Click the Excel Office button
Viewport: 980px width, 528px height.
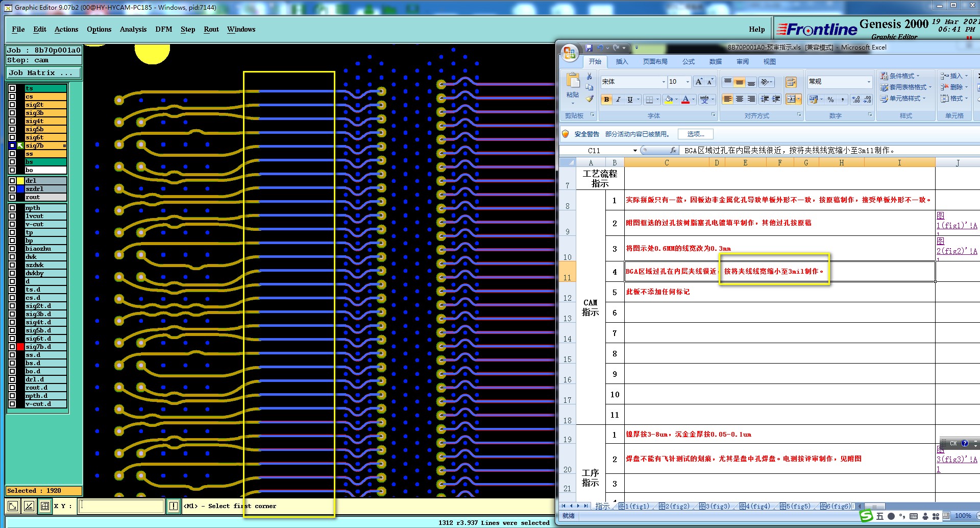tap(570, 54)
